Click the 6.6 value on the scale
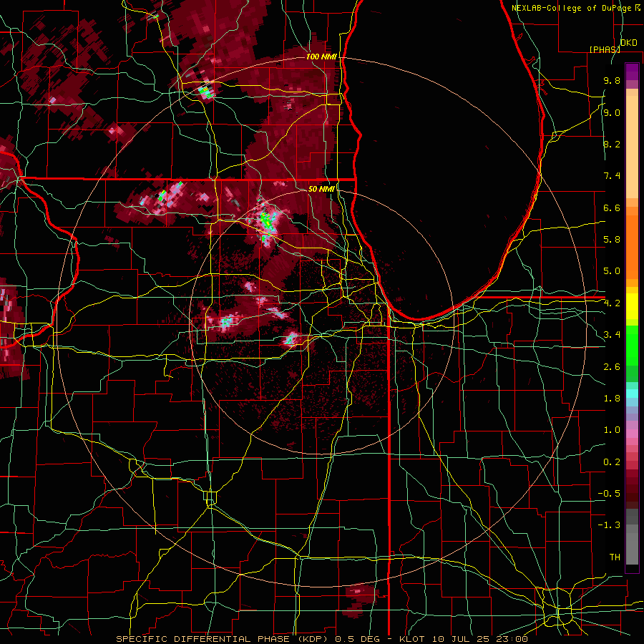The width and height of the screenshot is (644, 644). [x=612, y=208]
